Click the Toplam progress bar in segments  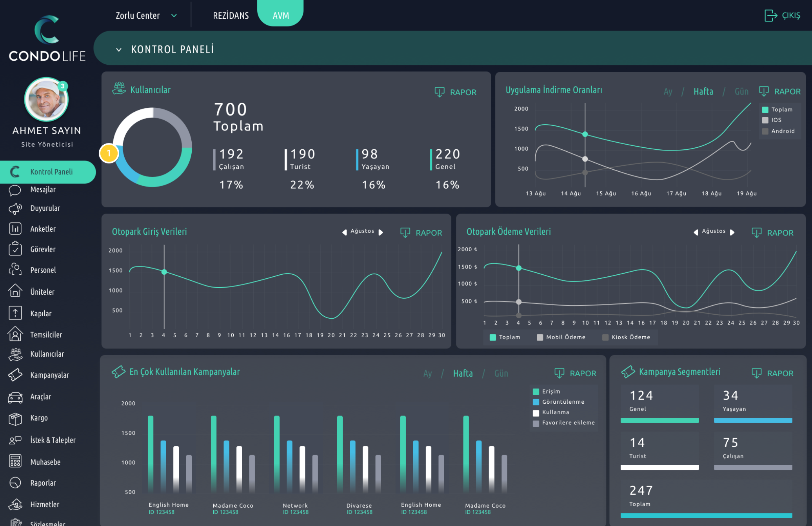pos(706,515)
